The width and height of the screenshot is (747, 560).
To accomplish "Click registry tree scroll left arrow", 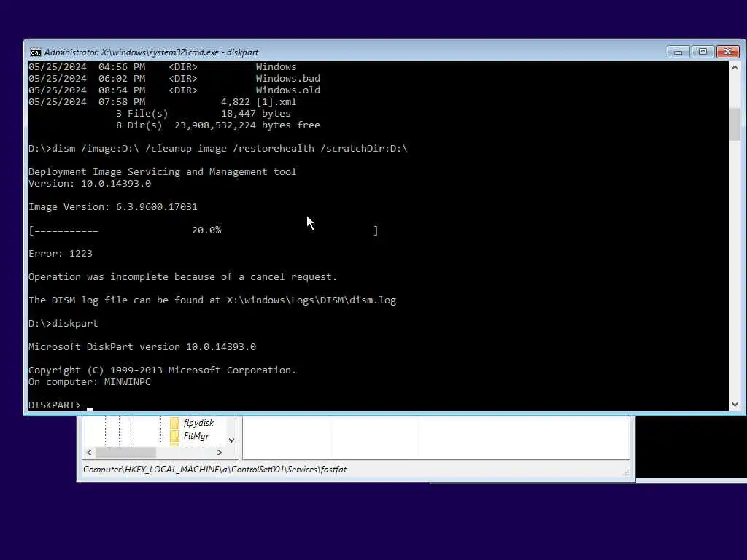I will click(x=89, y=452).
